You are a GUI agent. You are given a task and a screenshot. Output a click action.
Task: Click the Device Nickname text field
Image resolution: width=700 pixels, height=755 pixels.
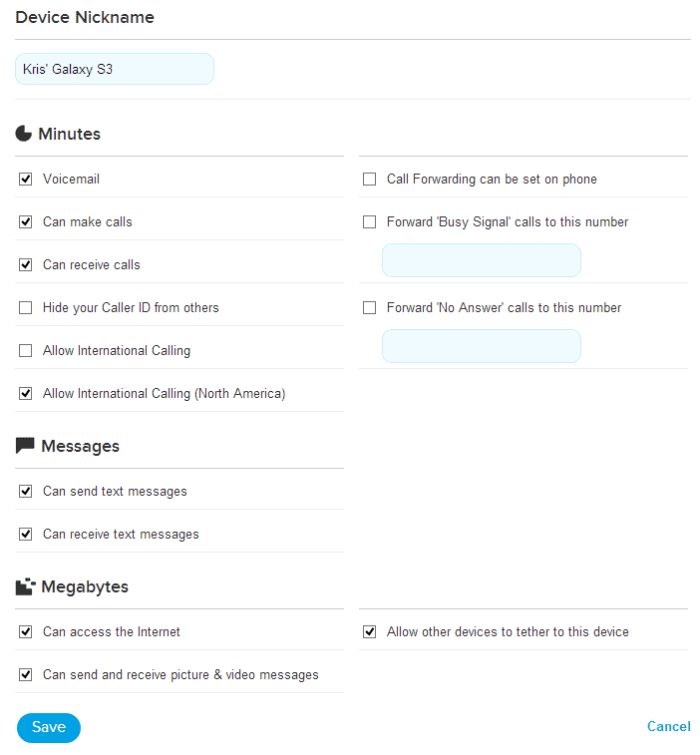(x=115, y=69)
